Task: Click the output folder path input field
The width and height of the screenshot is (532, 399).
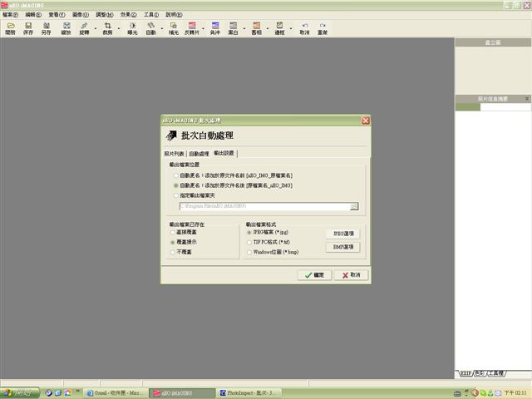Action: point(264,206)
